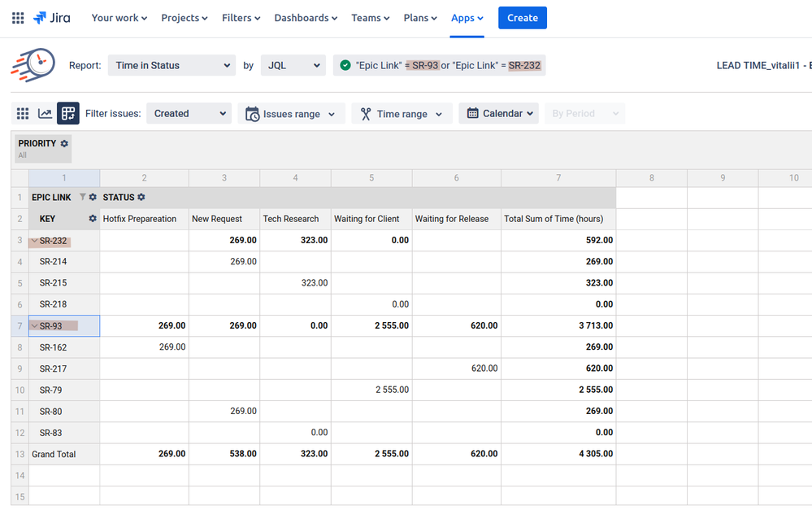Click the 4 305.00 grand total cell
The width and height of the screenshot is (812, 519).
[558, 454]
